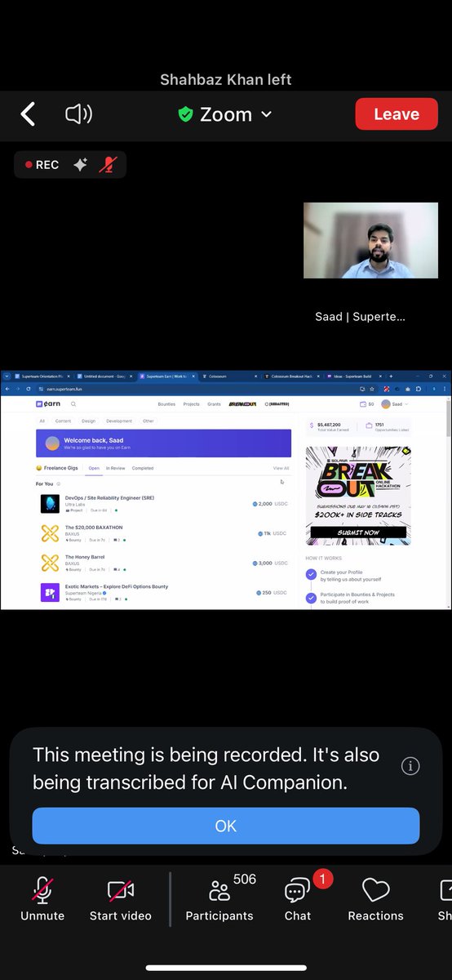Open Grants in the Earn navigation
Viewport: 452px width, 980px height.
(x=214, y=403)
